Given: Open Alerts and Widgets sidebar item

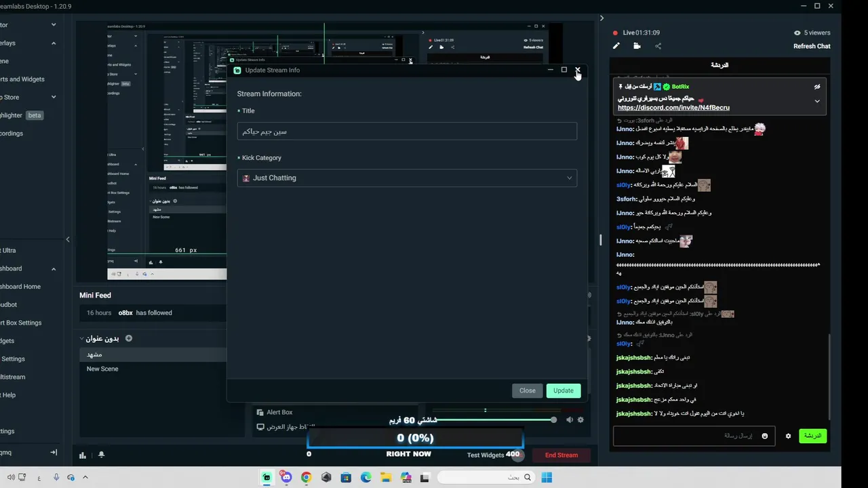Looking at the screenshot, I should coord(22,79).
